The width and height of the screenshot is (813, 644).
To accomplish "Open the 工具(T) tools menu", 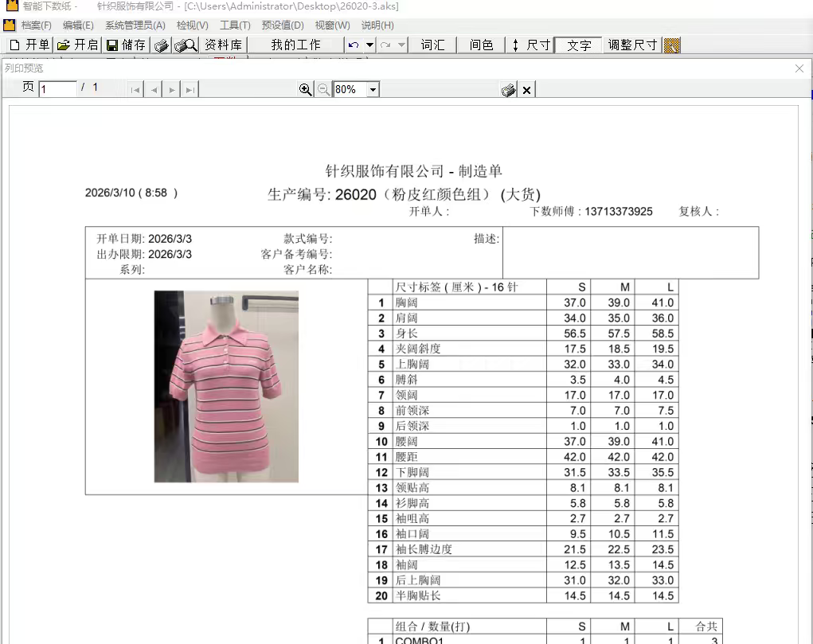I will point(235,25).
